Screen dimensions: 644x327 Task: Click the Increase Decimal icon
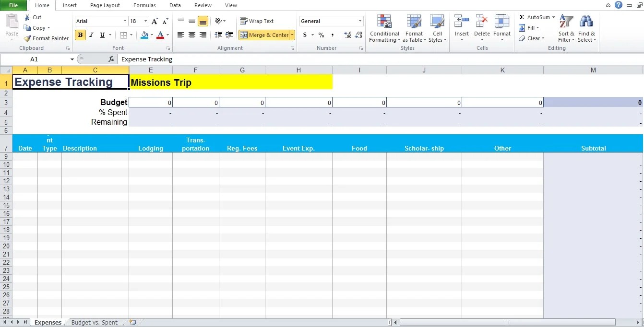click(x=348, y=35)
